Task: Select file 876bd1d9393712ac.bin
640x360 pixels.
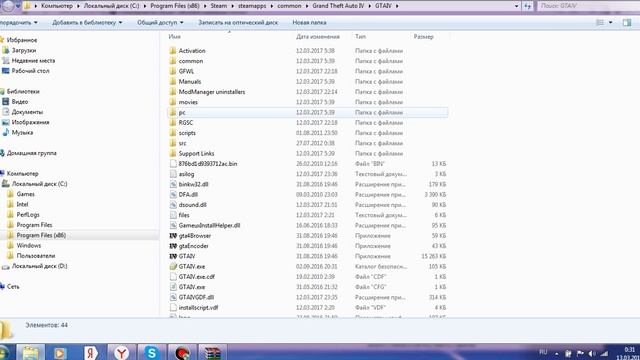Action: coord(208,164)
